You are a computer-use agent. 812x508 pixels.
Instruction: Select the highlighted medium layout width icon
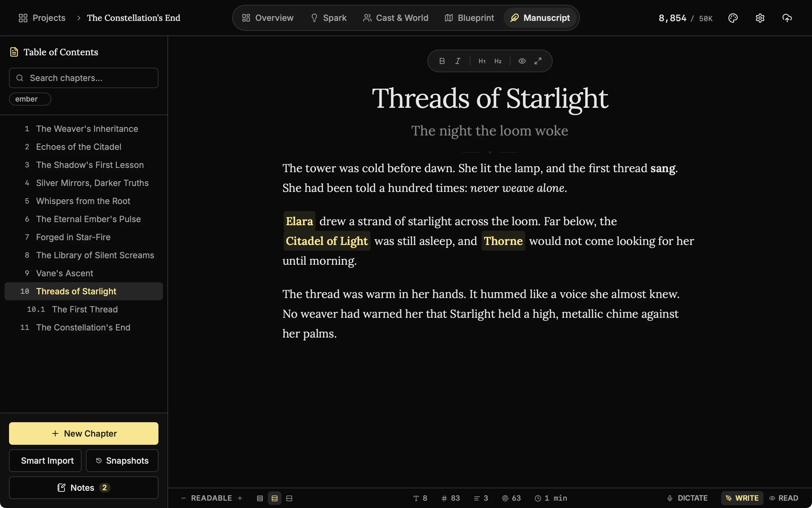(274, 498)
